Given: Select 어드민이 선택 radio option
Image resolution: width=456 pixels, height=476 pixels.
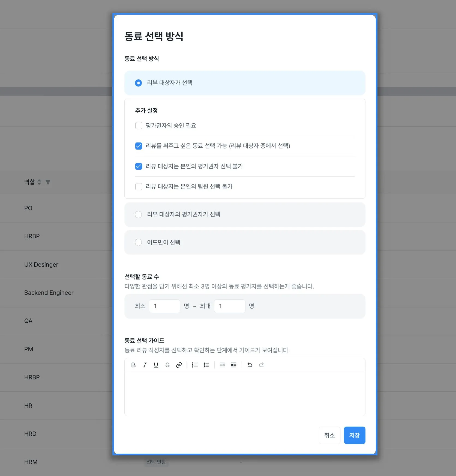Looking at the screenshot, I should (139, 242).
